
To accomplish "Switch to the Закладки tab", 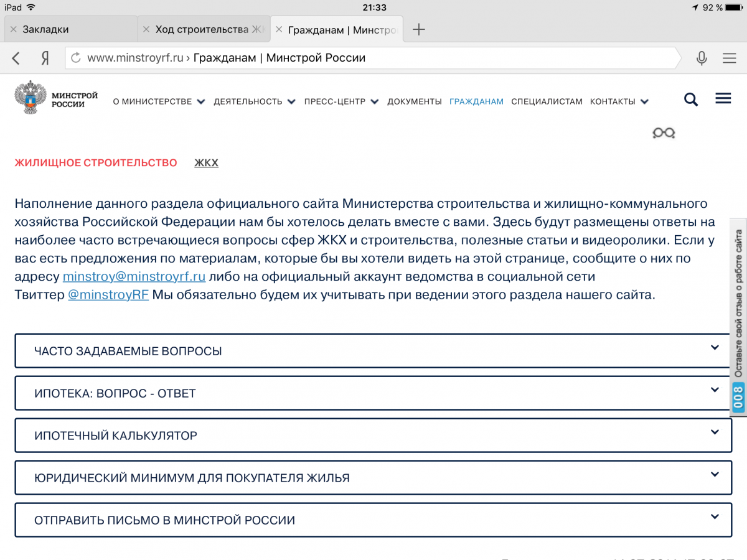I will click(x=70, y=29).
